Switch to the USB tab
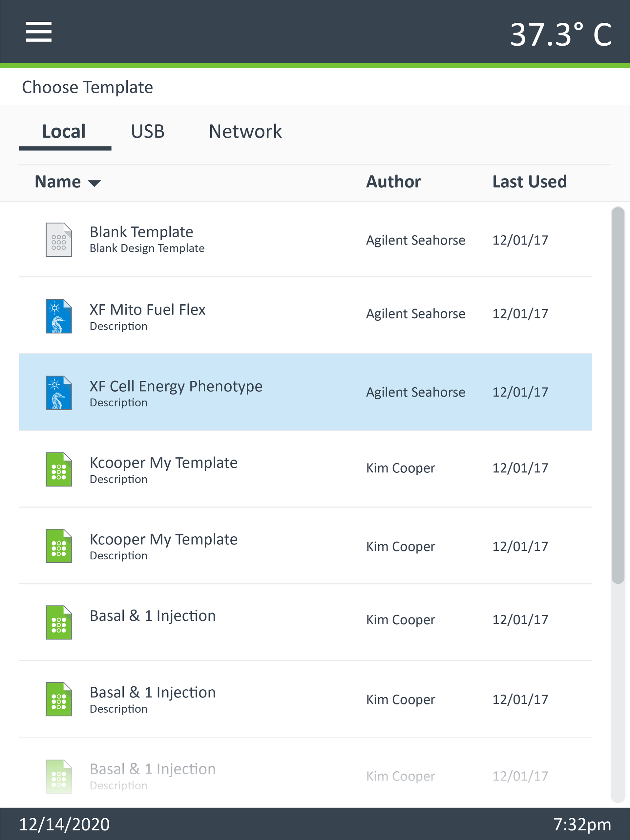The height and width of the screenshot is (840, 630). click(x=148, y=131)
